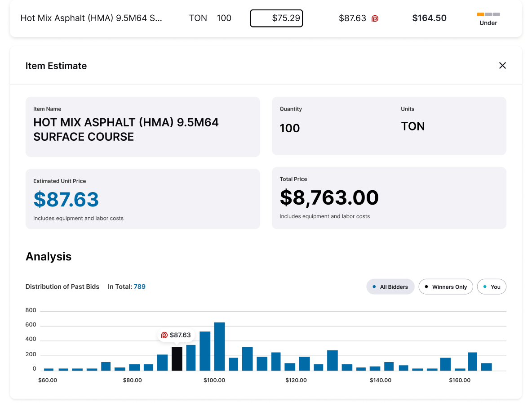Click the Units TON value in card
This screenshot has height=403, width=532.
[x=412, y=126]
